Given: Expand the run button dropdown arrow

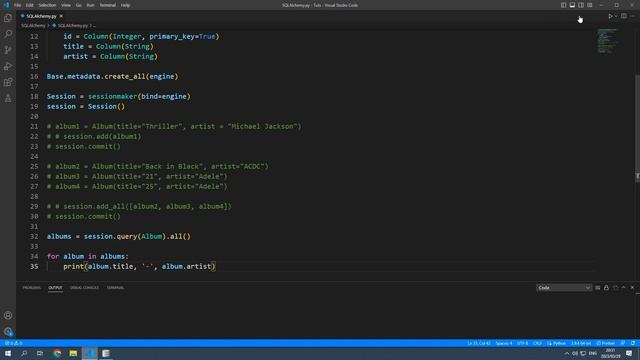Looking at the screenshot, I should tap(616, 16).
